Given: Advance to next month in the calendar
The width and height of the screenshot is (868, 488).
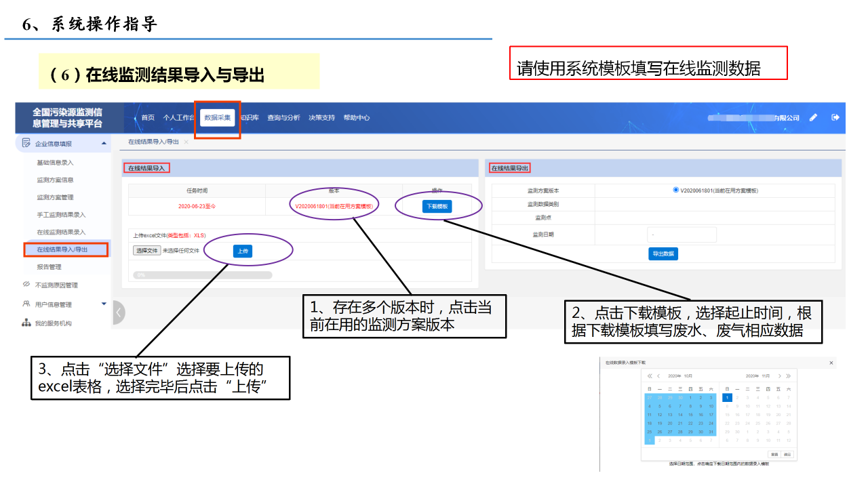Looking at the screenshot, I should coord(780,375).
